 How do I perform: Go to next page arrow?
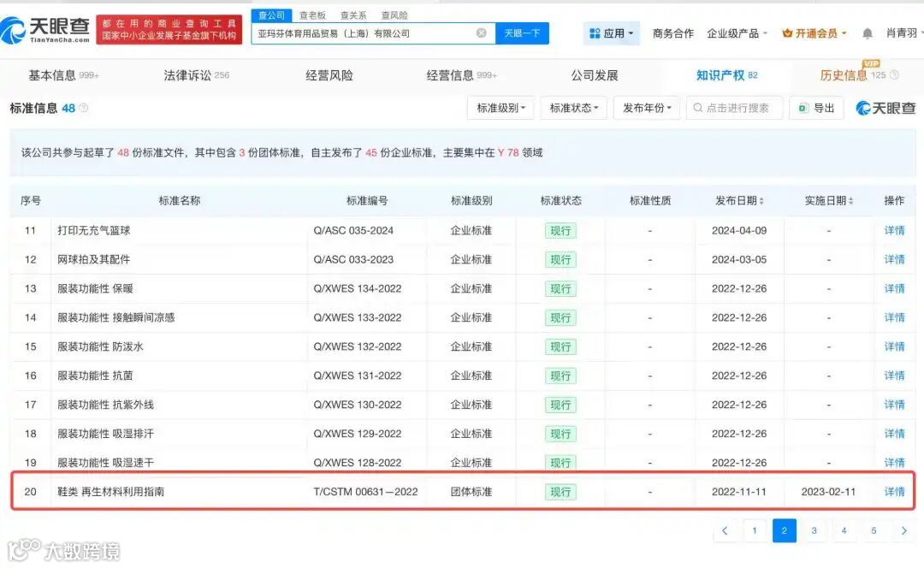click(904, 530)
